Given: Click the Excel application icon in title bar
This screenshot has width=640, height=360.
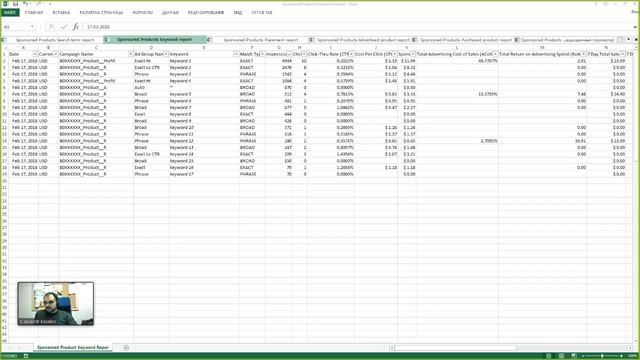Looking at the screenshot, I should click(5, 4).
